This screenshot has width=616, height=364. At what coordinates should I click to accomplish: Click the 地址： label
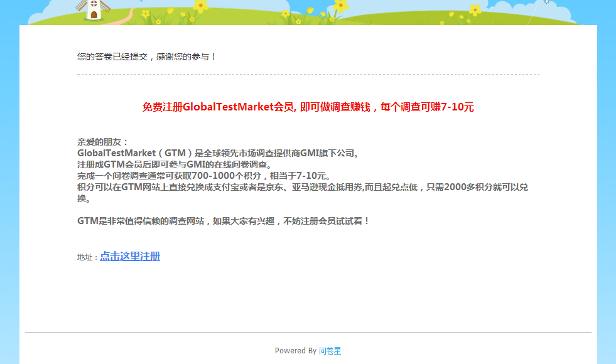pyautogui.click(x=87, y=257)
